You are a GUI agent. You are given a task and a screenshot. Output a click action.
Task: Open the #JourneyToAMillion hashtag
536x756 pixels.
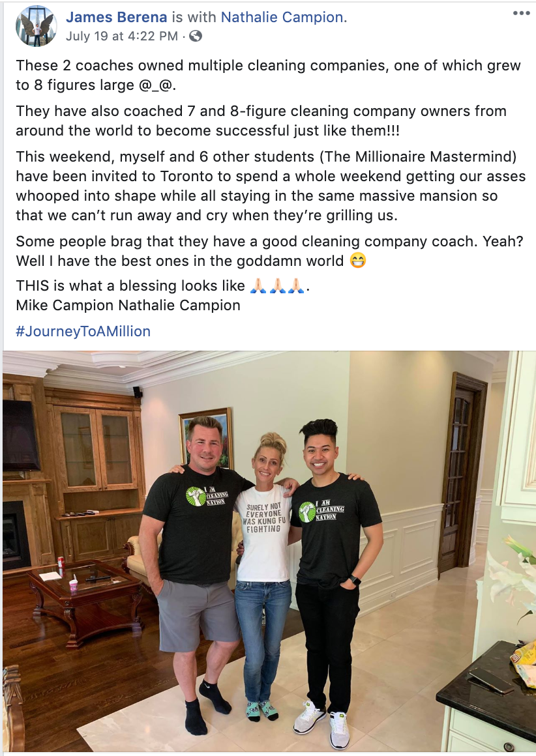[x=83, y=331]
